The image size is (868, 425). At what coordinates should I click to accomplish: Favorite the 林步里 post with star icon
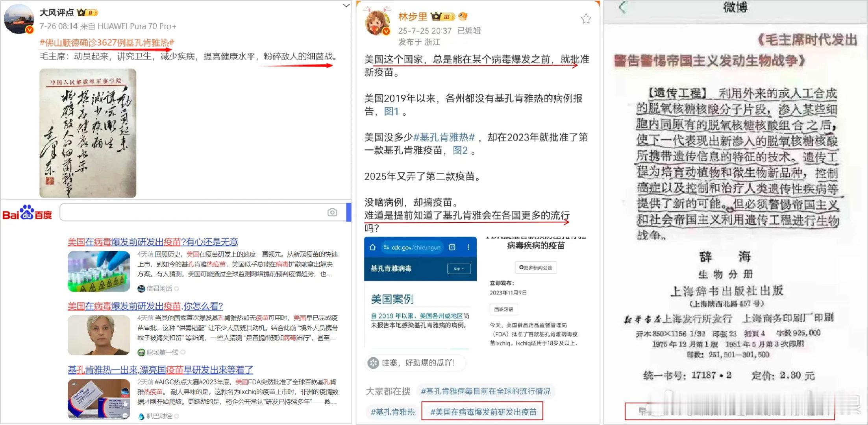586,18
